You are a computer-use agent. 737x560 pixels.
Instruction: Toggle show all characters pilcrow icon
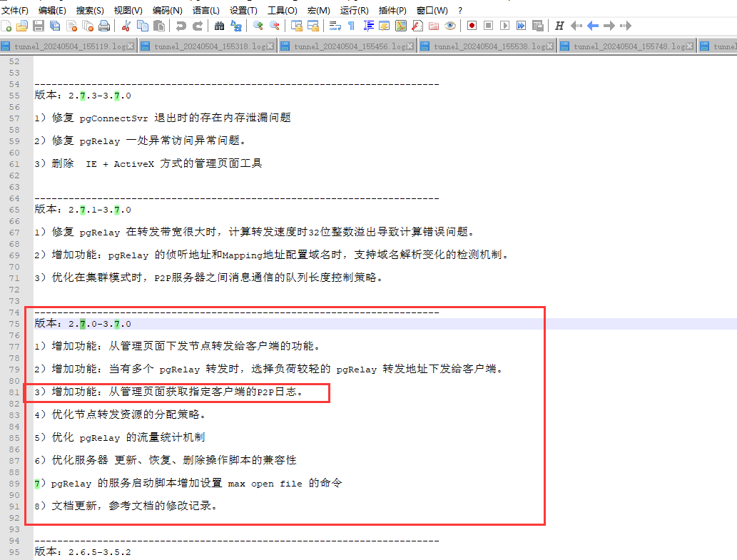coord(351,26)
